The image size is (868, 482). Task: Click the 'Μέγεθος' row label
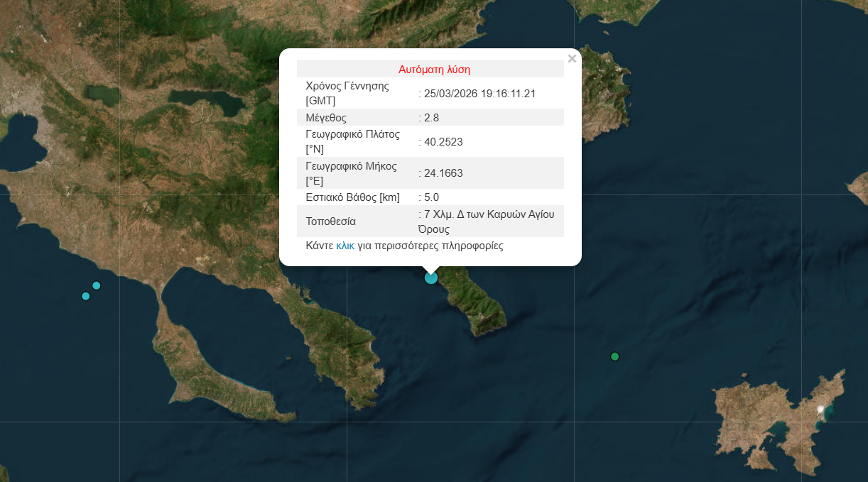click(x=326, y=118)
